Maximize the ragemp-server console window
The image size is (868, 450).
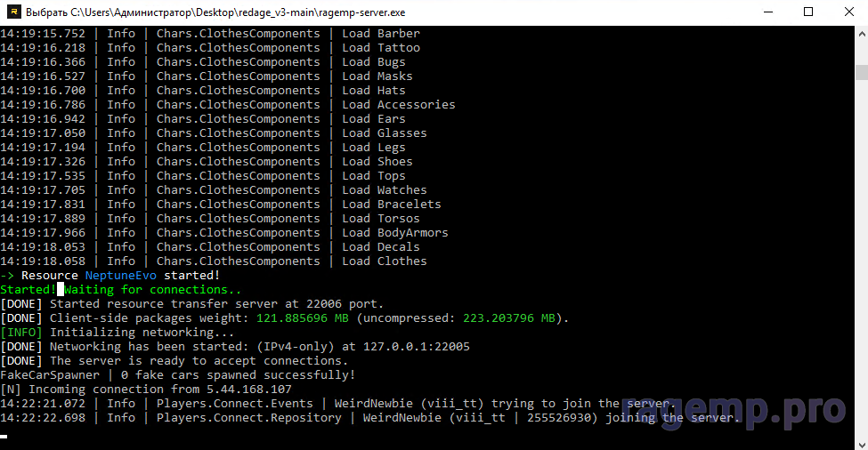click(x=808, y=12)
